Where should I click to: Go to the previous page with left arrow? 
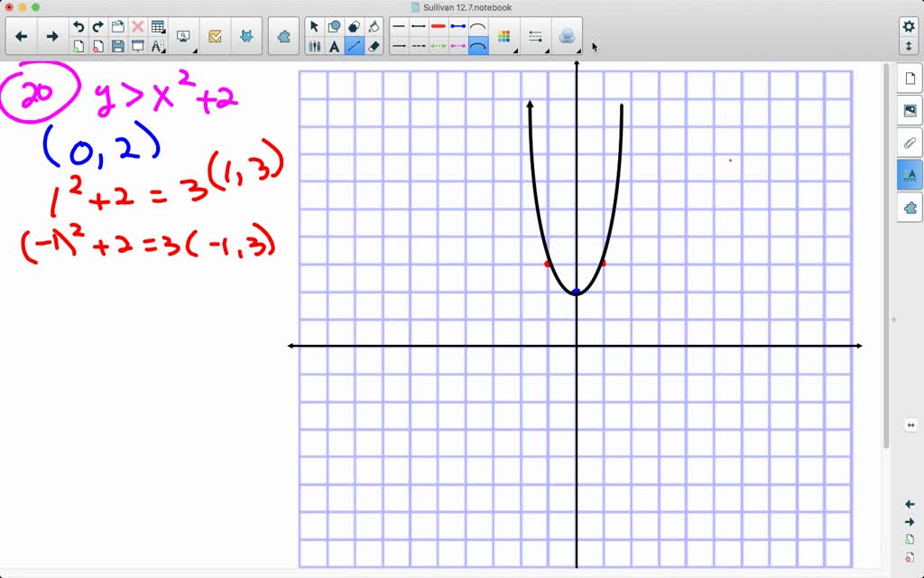click(x=22, y=36)
